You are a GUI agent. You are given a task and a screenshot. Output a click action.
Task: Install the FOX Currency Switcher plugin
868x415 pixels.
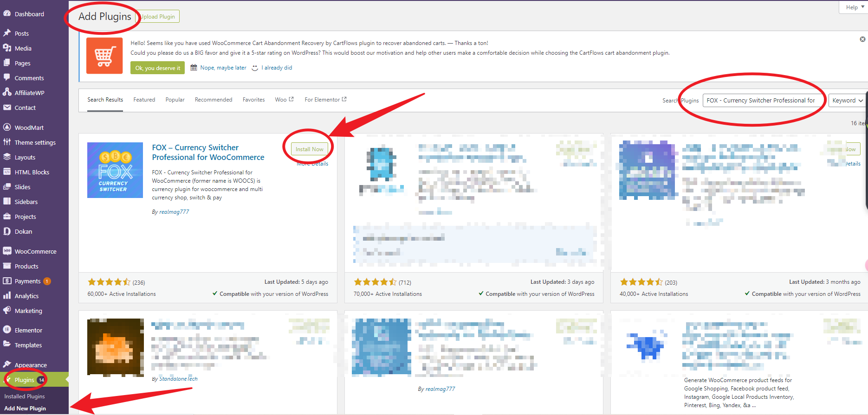coord(310,149)
